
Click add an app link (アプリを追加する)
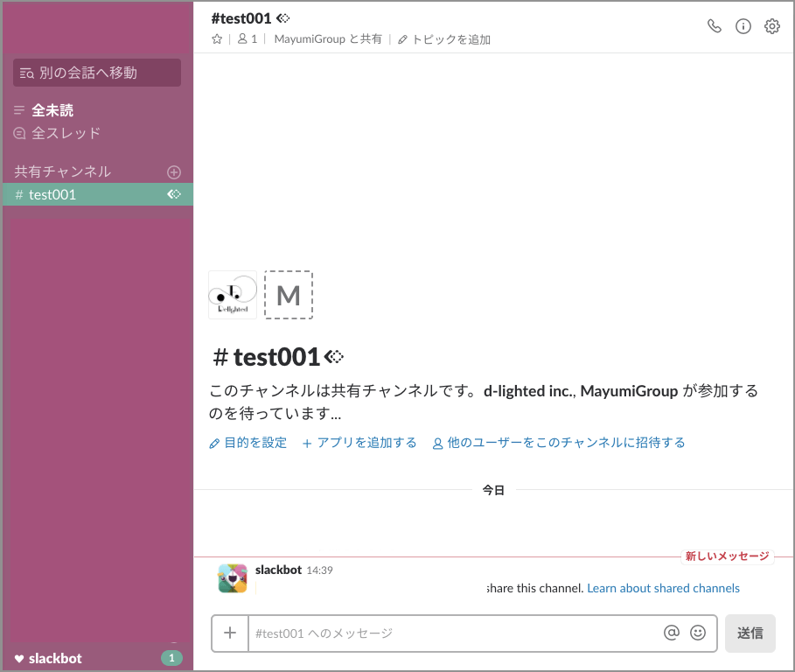tap(359, 443)
